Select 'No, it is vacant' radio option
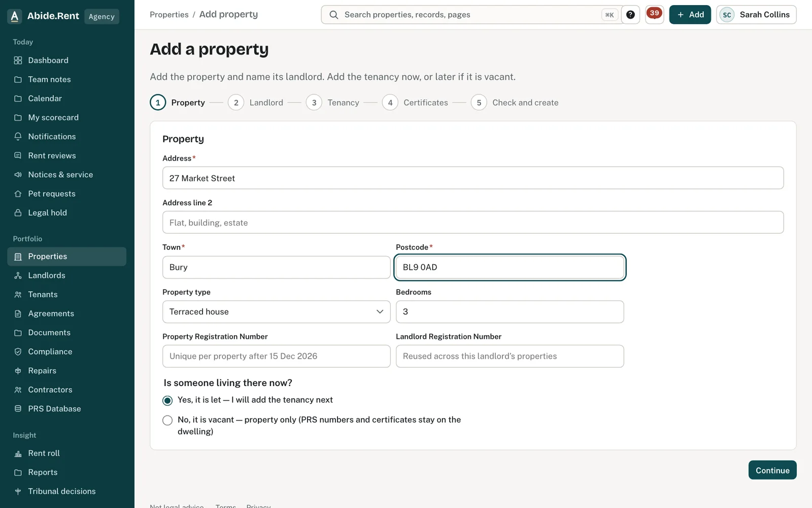The image size is (812, 508). pos(167,420)
